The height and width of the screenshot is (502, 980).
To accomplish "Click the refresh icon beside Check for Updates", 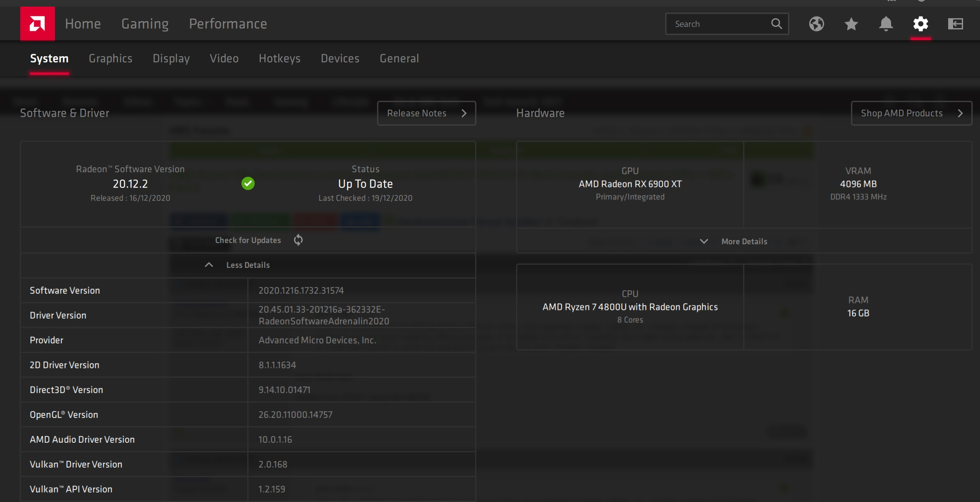I will coord(298,240).
